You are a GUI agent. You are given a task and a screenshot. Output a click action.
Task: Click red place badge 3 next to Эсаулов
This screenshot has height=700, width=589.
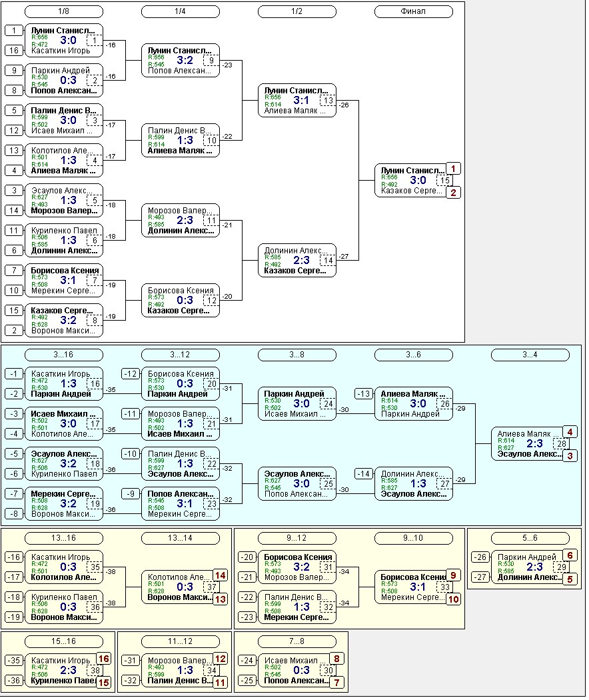570,456
